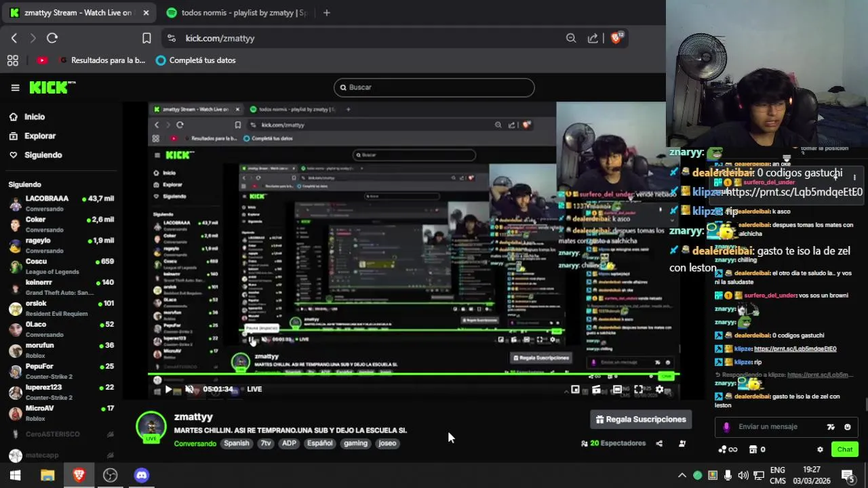Open LACOBRAAA channel in following list
The image size is (868, 488).
pyautogui.click(x=61, y=203)
